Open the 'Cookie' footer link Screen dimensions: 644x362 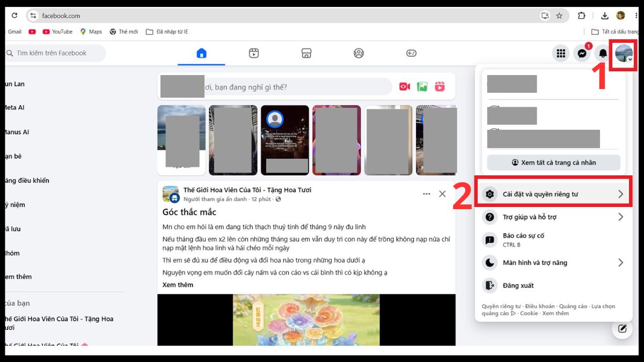pyautogui.click(x=529, y=313)
